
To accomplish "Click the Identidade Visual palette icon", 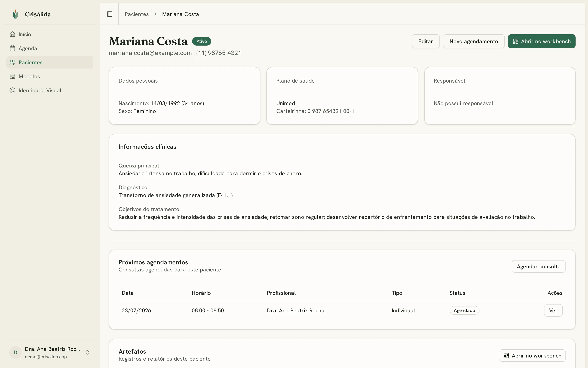I will (x=12, y=90).
